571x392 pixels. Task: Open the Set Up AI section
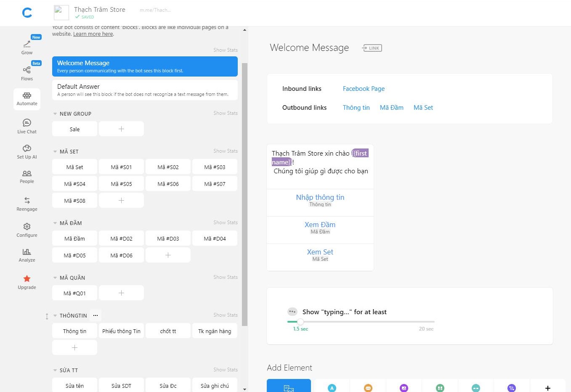click(27, 151)
